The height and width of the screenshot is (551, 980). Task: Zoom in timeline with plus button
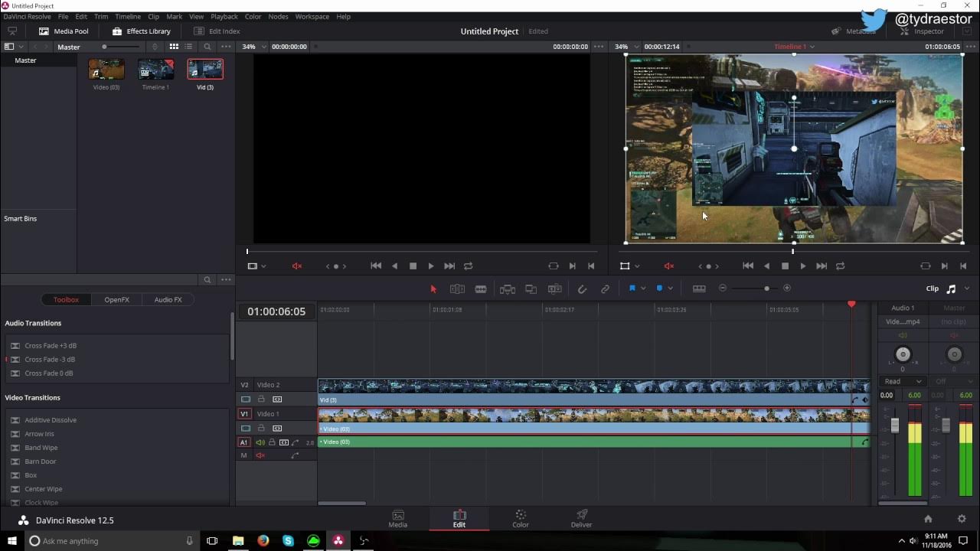(787, 289)
